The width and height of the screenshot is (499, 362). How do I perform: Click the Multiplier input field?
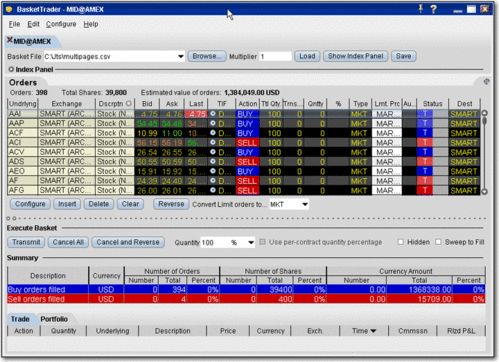point(275,56)
